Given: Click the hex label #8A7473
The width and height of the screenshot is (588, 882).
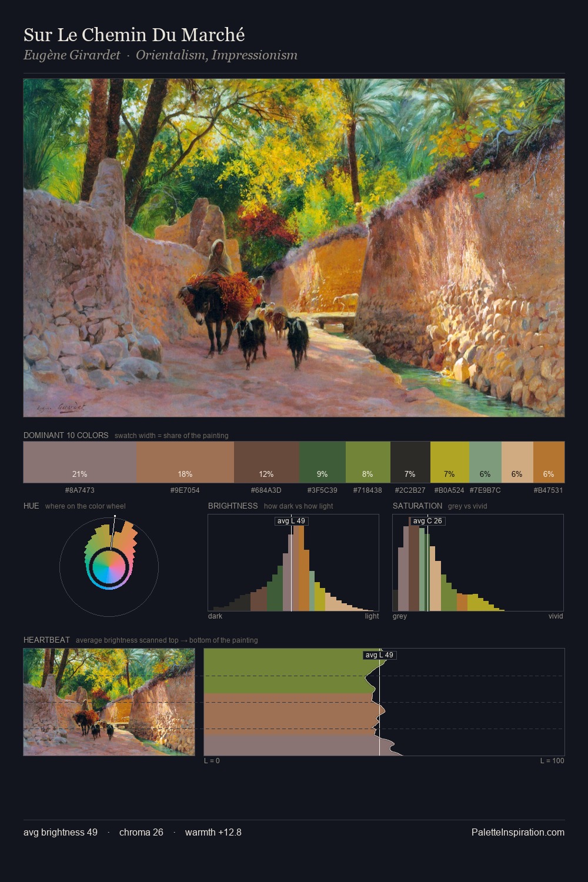Looking at the screenshot, I should click(x=80, y=490).
